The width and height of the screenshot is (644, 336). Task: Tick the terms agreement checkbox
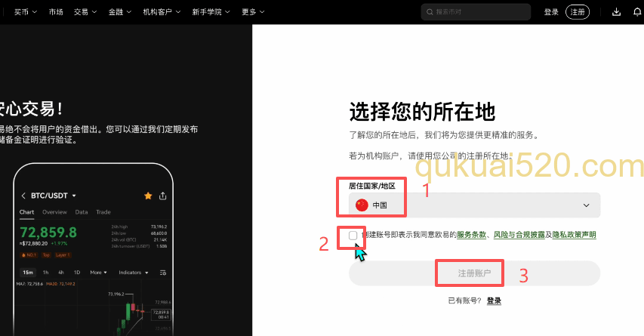point(353,236)
